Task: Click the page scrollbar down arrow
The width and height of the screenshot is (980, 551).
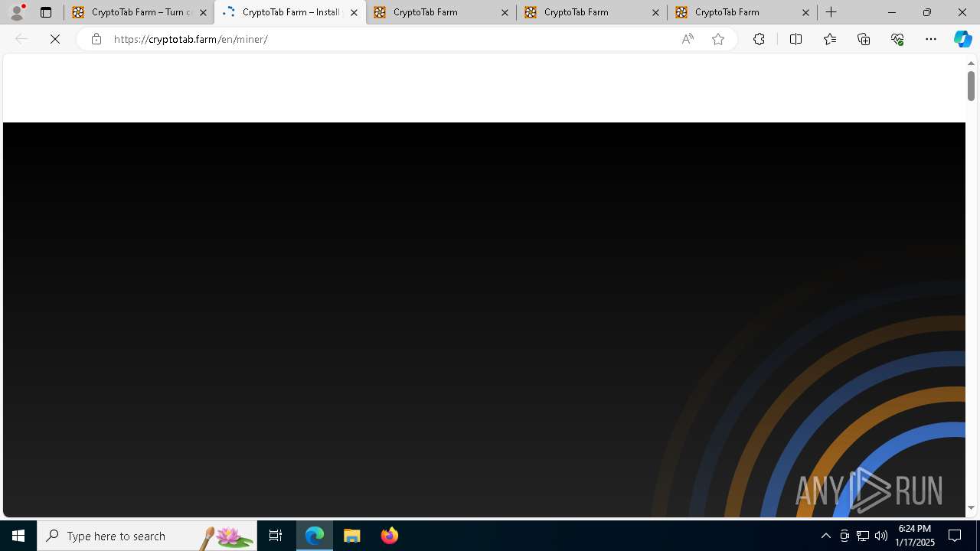Action: [x=971, y=508]
